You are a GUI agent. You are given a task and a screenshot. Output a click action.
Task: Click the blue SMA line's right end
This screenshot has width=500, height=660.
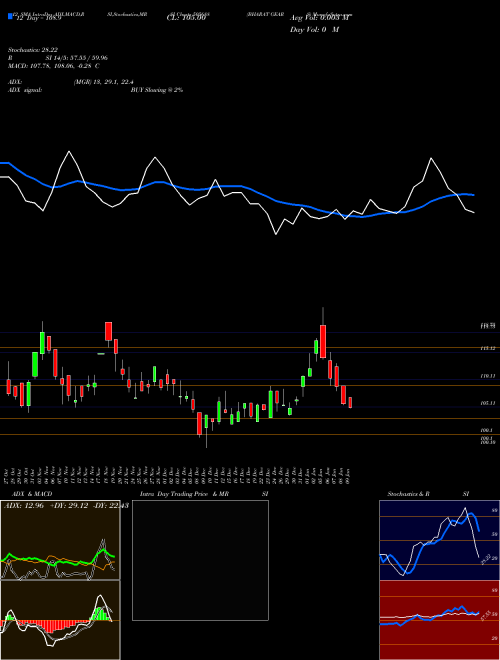474,195
